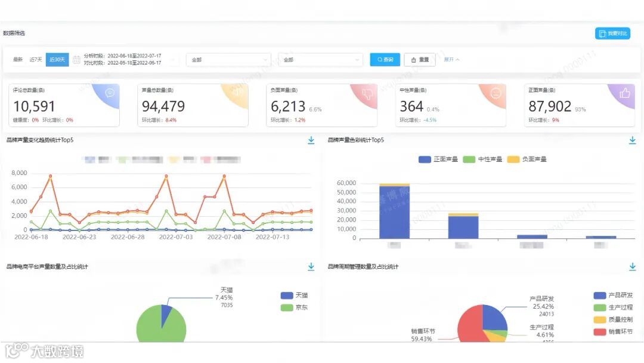Click the 8.4% growth figure
Viewport: 644px width, 363px height.
coord(171,120)
